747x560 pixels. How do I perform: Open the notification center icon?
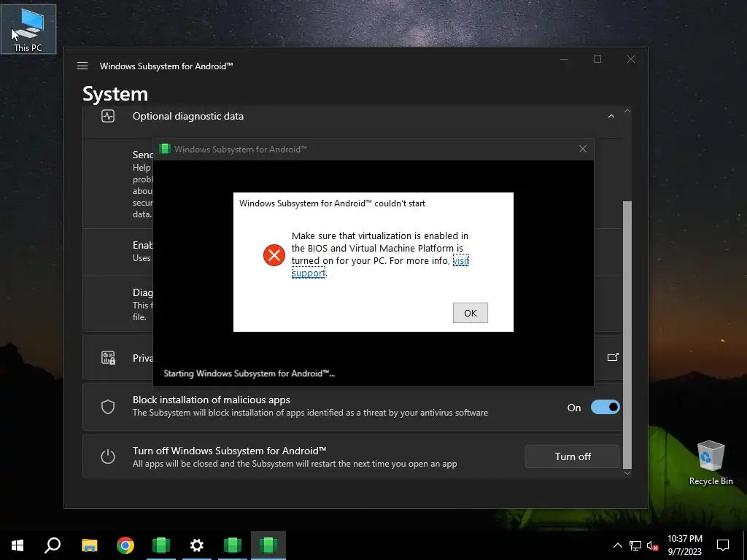click(723, 545)
